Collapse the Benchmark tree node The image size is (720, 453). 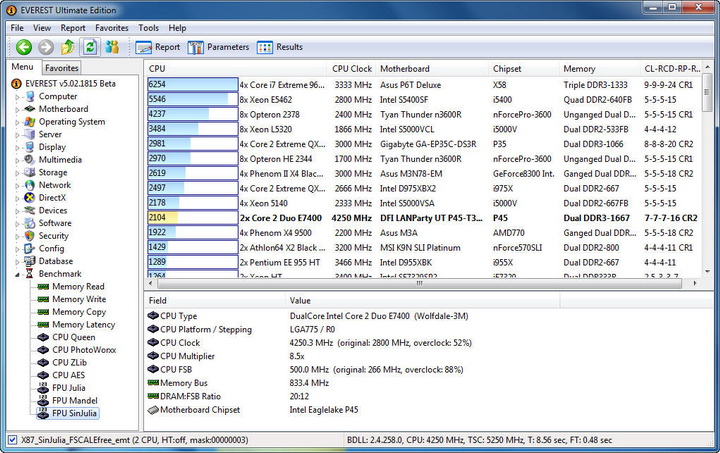(x=17, y=274)
